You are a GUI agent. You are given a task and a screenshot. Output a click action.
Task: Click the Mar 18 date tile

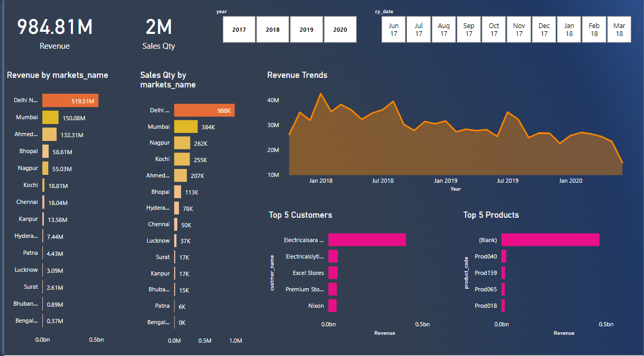coord(619,30)
